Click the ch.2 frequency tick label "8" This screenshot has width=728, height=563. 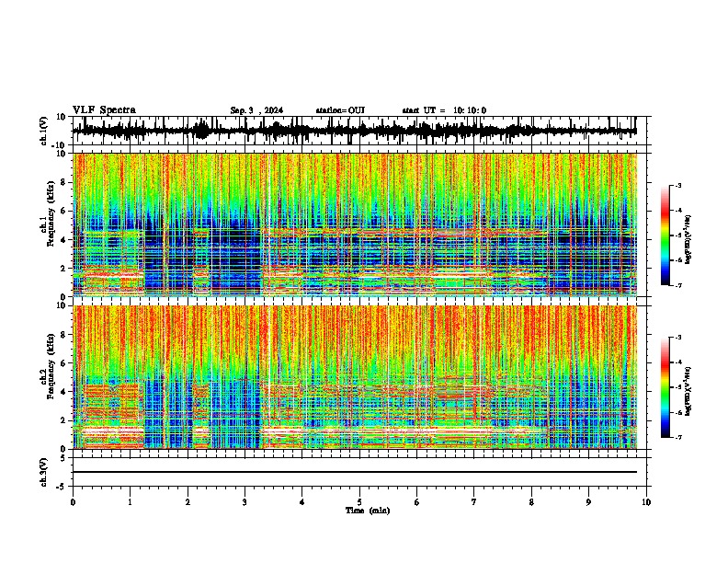pos(64,335)
